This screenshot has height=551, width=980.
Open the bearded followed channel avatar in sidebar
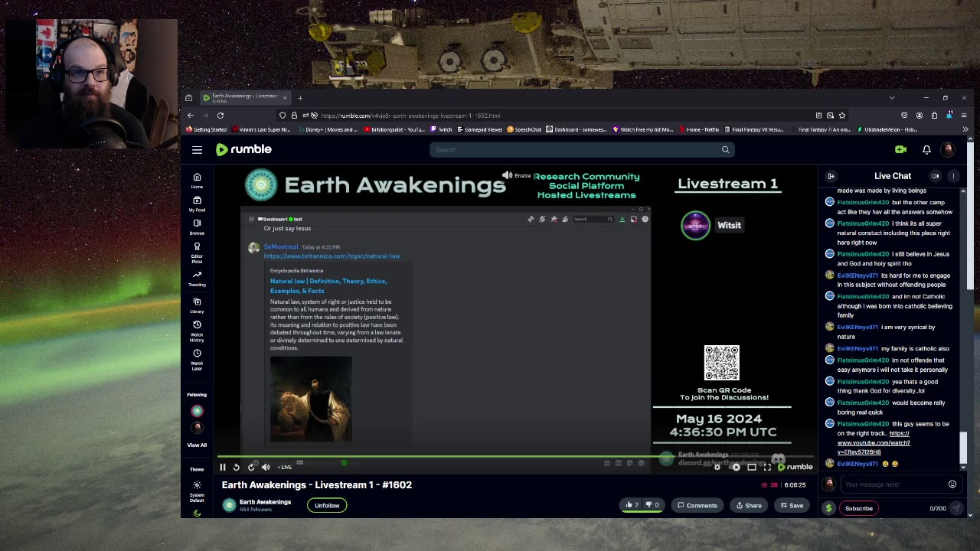point(197,428)
